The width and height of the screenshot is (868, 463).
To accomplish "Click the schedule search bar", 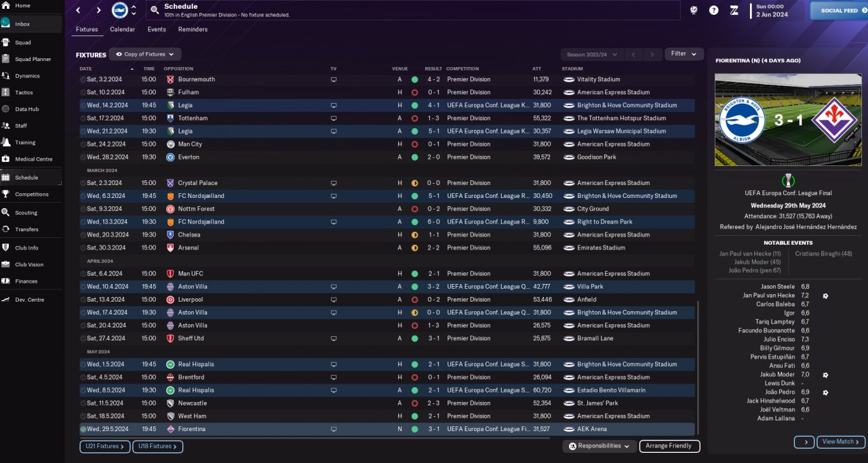I will coord(412,10).
